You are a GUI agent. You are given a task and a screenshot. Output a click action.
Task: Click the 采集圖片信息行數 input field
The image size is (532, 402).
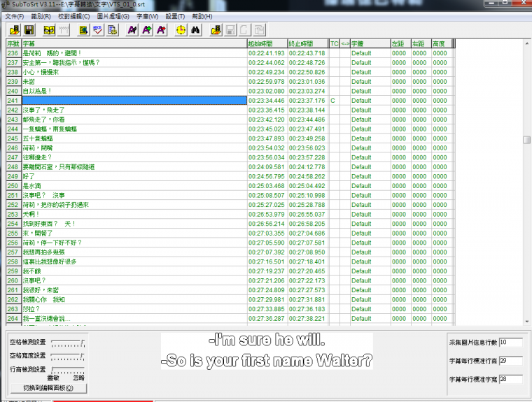point(510,343)
